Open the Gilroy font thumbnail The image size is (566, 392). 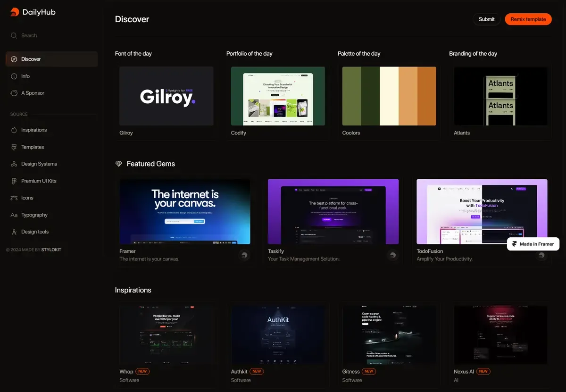point(166,96)
